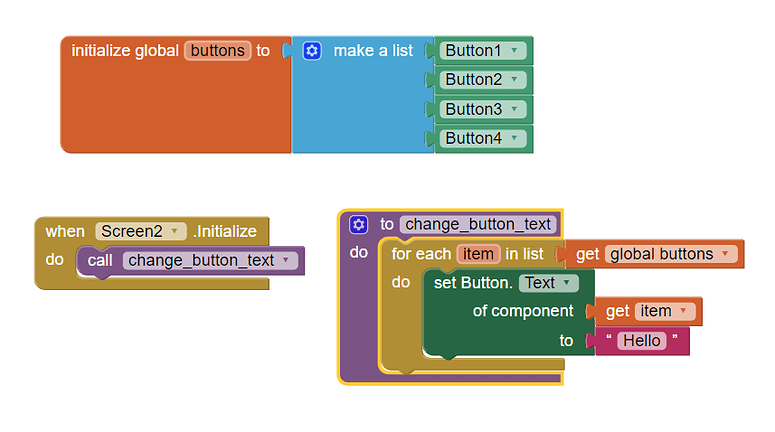Click the blue gear icon on make a list block
Viewport: 775px width, 432px height.
click(311, 50)
